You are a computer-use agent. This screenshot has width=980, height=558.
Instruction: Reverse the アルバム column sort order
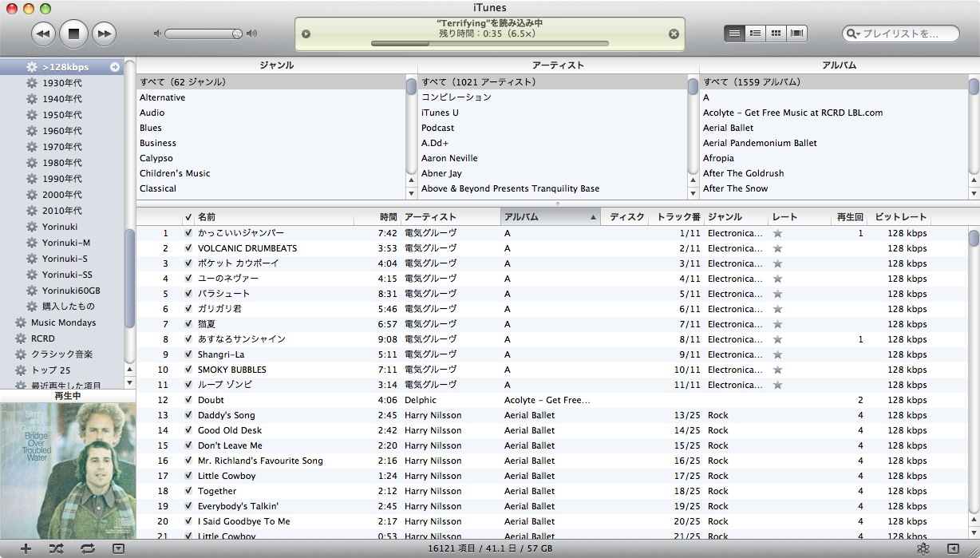coord(551,217)
